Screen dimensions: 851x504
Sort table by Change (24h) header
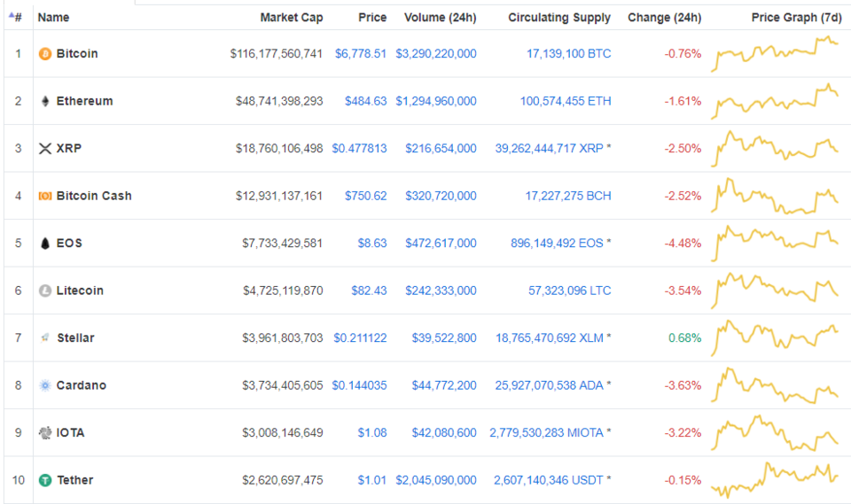point(664,18)
